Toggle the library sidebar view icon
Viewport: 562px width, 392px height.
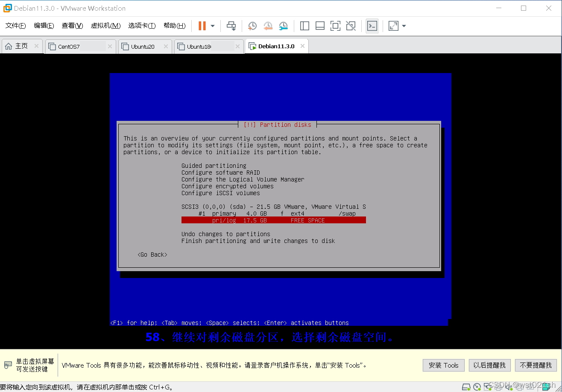[x=304, y=26]
